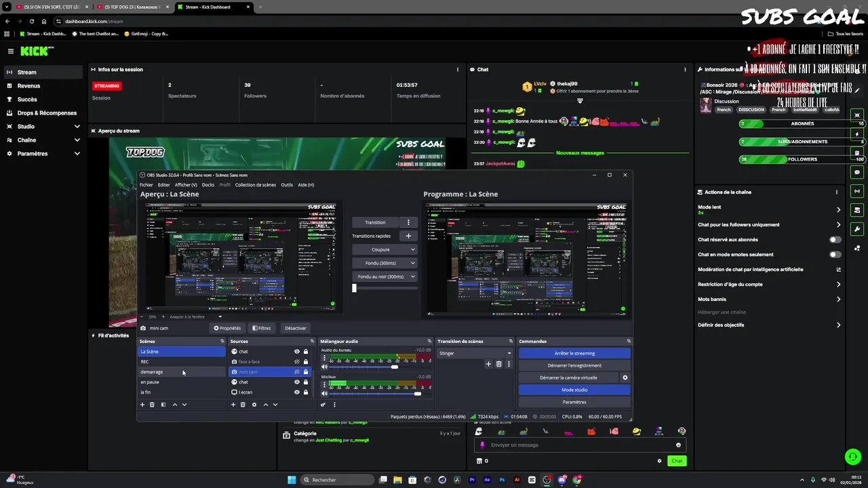
Task: Open Discord from the taskbar
Action: pyautogui.click(x=561, y=480)
